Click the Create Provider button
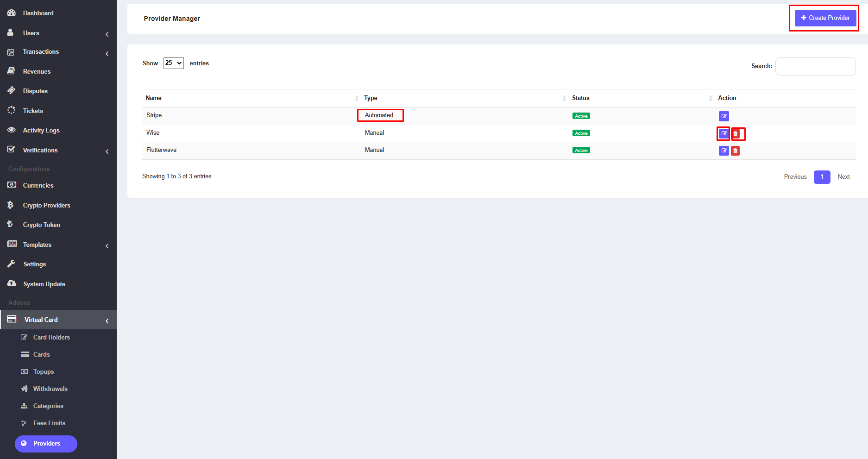This screenshot has height=459, width=868. tap(825, 18)
